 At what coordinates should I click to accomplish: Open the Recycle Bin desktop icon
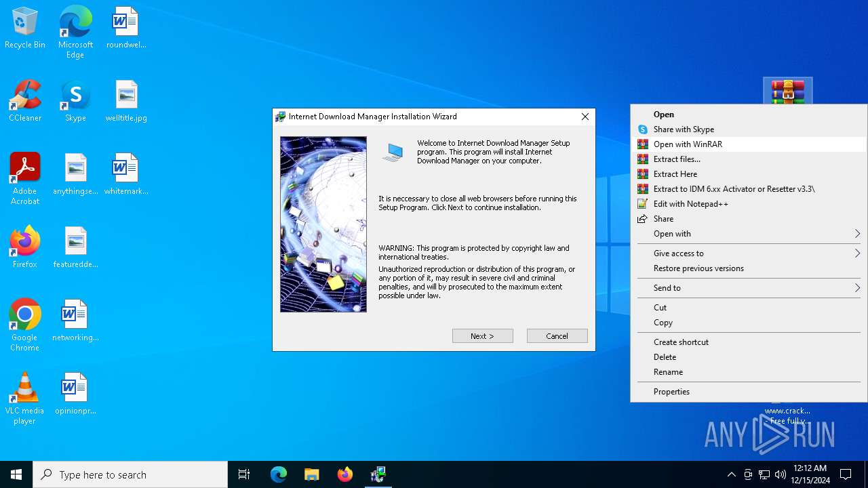coord(25,28)
